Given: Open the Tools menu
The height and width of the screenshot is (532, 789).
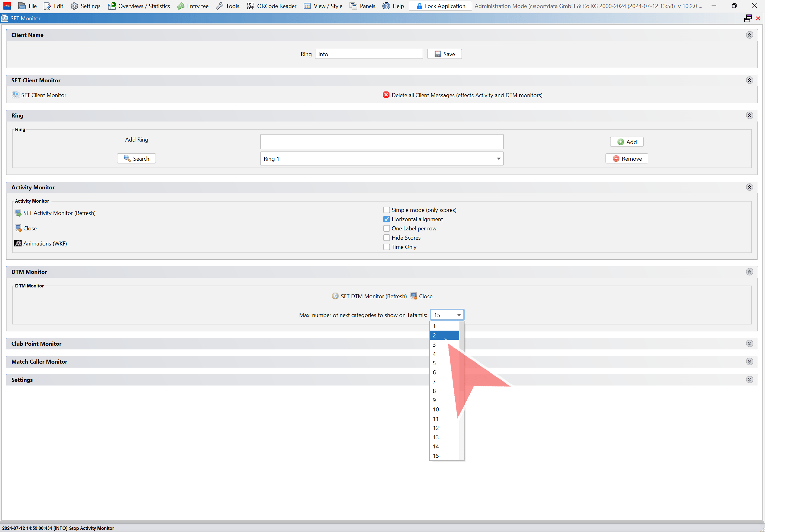Looking at the screenshot, I should pos(227,6).
